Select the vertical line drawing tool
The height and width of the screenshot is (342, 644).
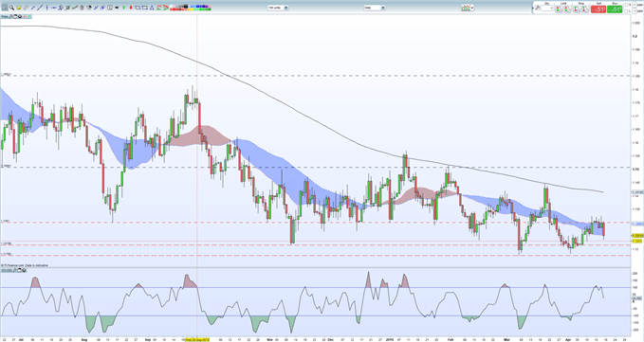coord(46,8)
